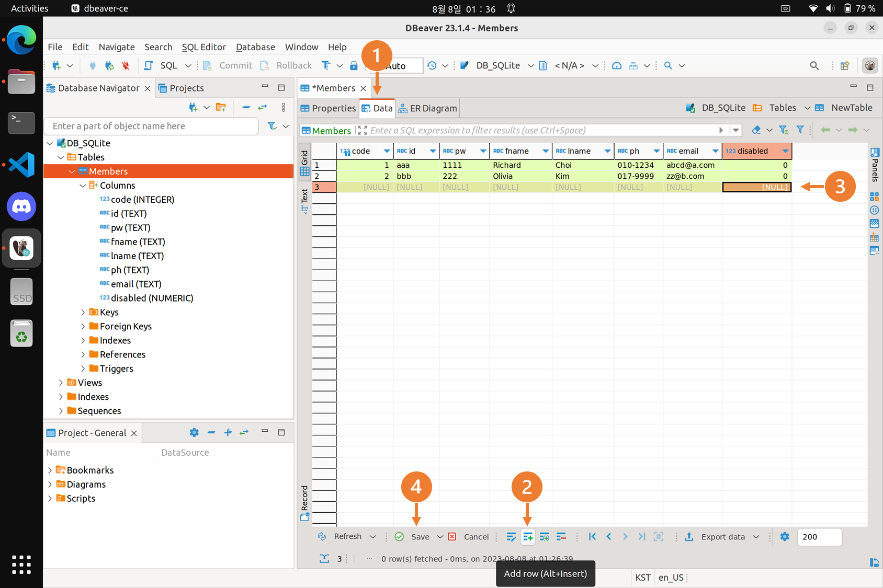This screenshot has height=588, width=883.
Task: Expand the Keys folder
Action: (83, 312)
